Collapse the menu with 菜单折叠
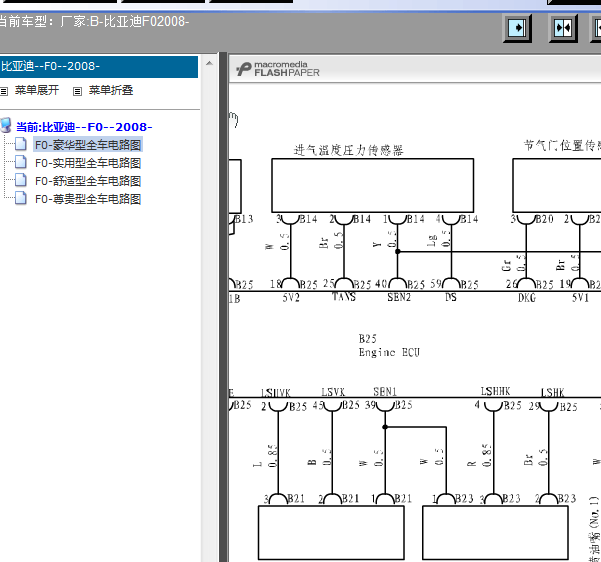 click(111, 90)
